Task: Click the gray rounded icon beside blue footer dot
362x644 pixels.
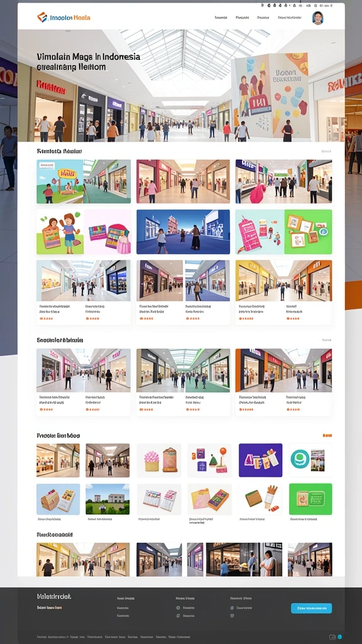Action: pyautogui.click(x=333, y=637)
